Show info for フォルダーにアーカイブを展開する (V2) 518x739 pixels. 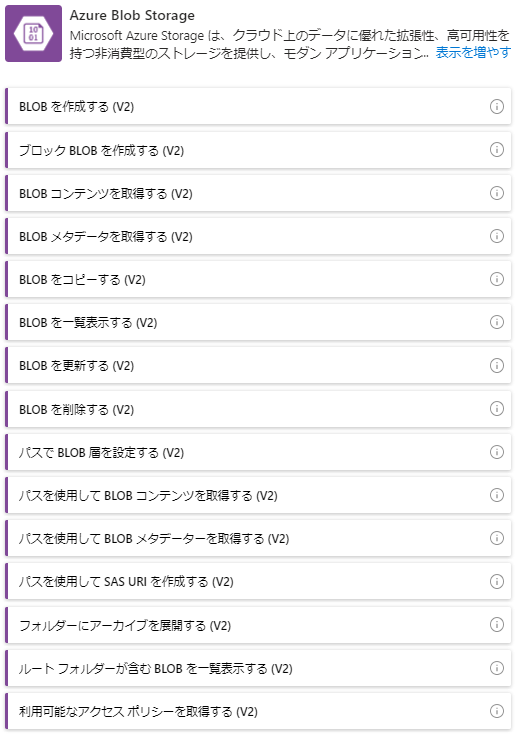coord(496,625)
